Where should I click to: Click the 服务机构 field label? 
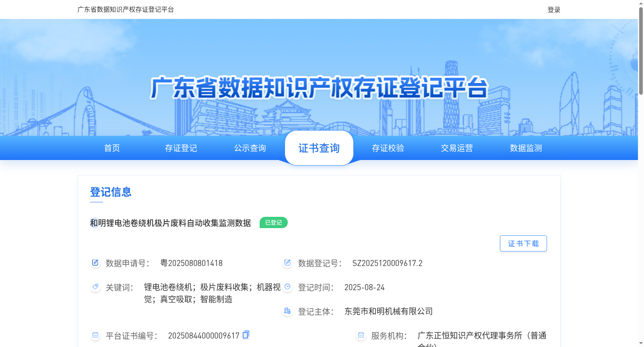389,336
